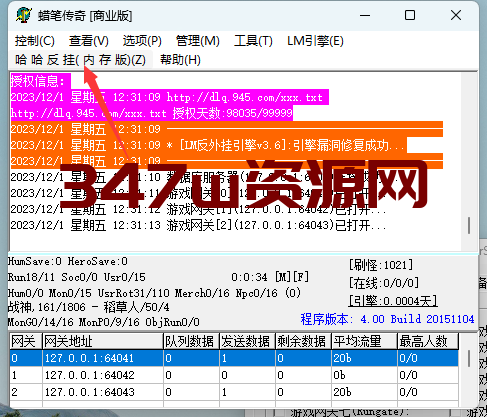487x417 pixels.
Task: Select gateway row 127.0.0.1:64042
Action: (234, 375)
